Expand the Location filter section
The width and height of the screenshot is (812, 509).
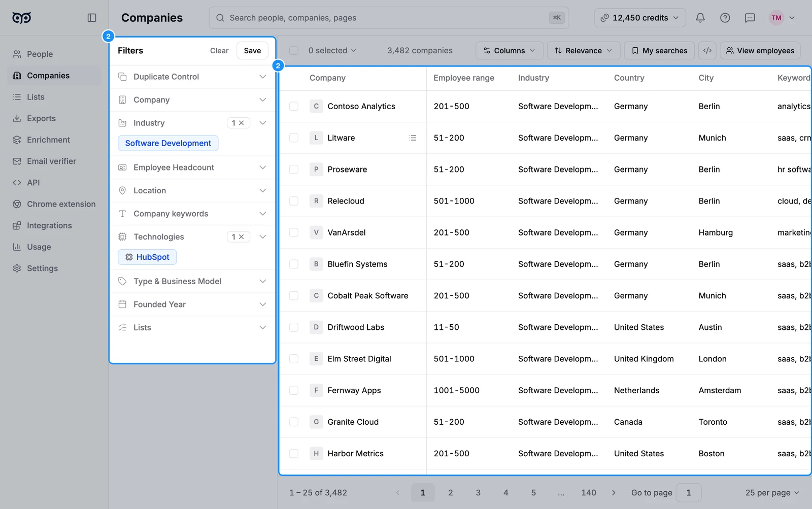(192, 191)
